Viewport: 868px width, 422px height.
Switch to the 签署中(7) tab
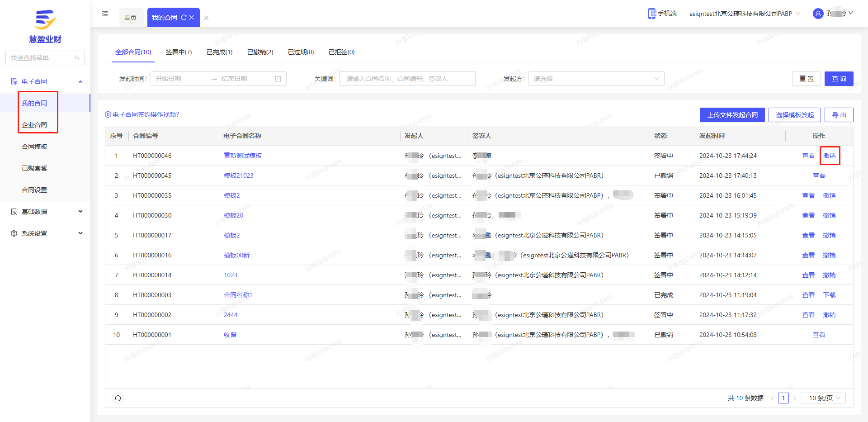pyautogui.click(x=179, y=52)
